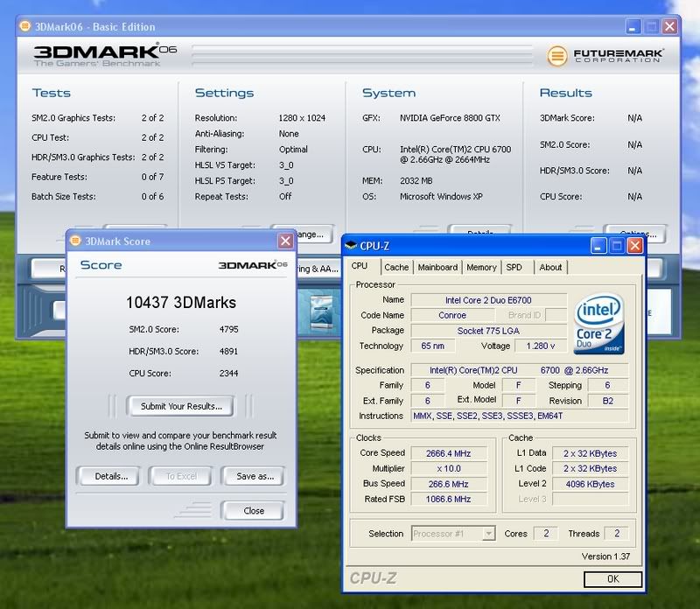Click the MEM value '2032 MB'
This screenshot has width=700, height=609.
[x=416, y=181]
